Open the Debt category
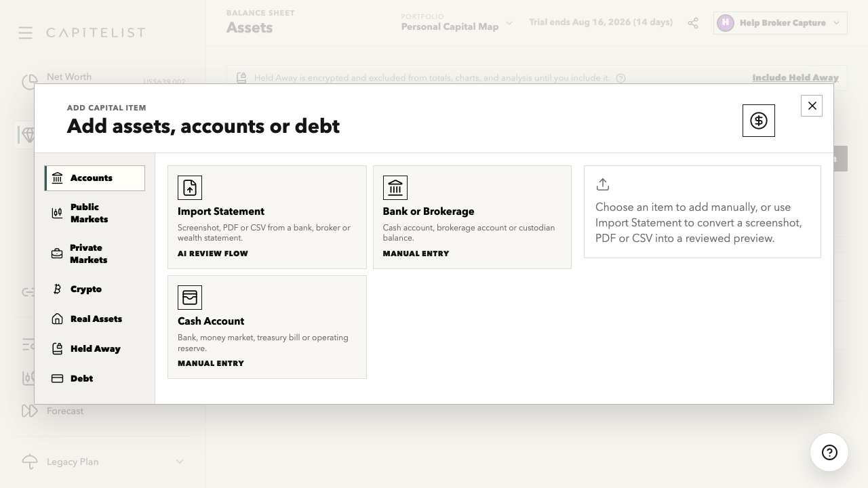The image size is (868, 488). pos(94,378)
